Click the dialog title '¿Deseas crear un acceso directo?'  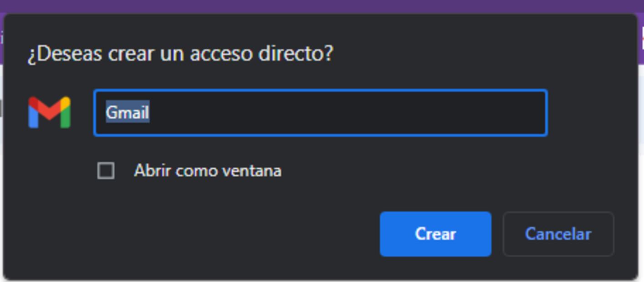pos(180,54)
